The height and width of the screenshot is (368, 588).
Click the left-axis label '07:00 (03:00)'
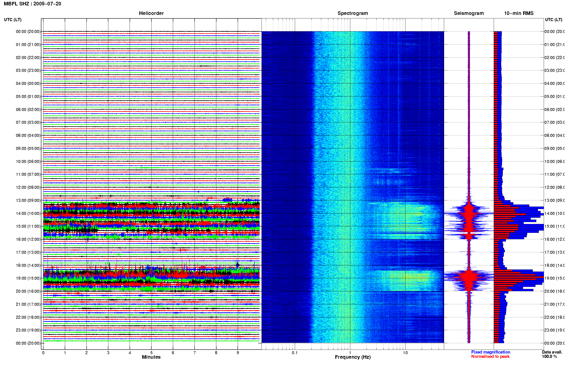tap(28, 122)
